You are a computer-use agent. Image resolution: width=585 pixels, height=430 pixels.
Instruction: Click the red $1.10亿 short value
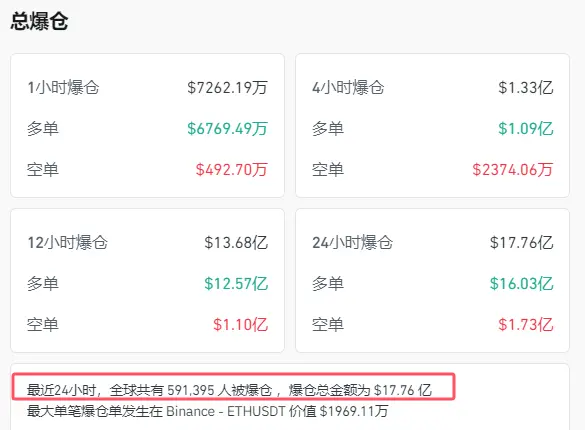pyautogui.click(x=240, y=324)
